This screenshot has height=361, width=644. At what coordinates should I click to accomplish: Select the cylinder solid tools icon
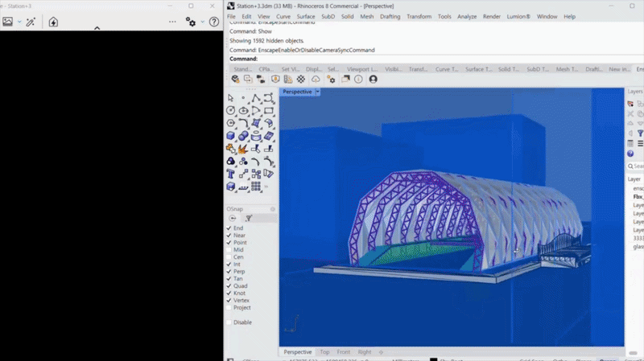click(256, 136)
